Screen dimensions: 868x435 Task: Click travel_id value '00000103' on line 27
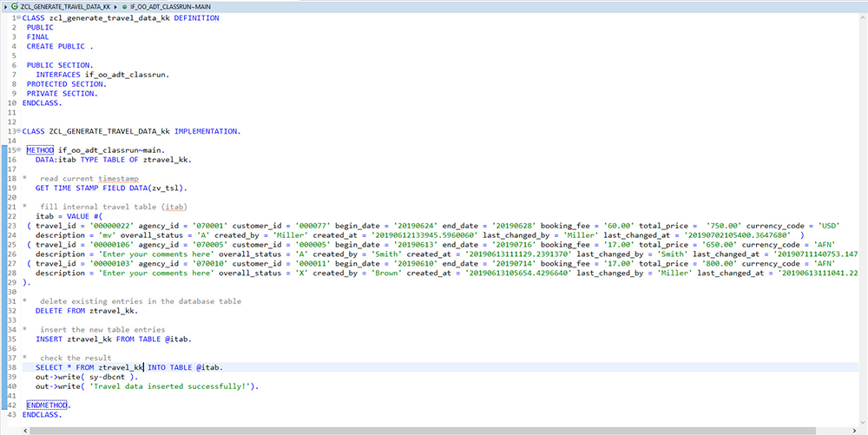pyautogui.click(x=111, y=263)
